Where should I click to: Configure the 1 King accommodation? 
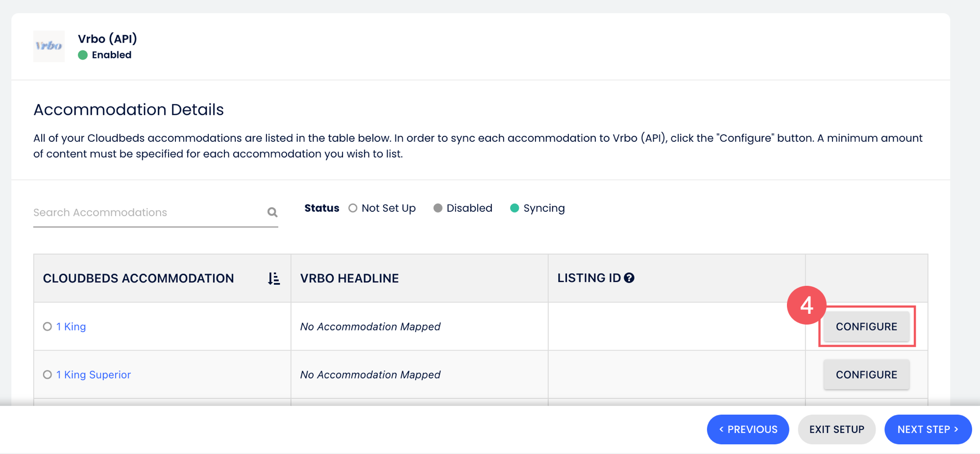pos(866,327)
